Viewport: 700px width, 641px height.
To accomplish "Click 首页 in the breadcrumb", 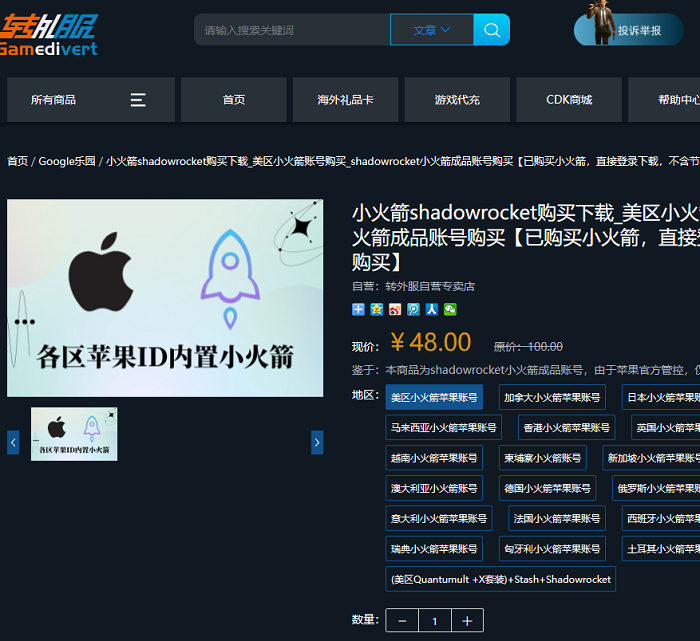I will (x=18, y=161).
